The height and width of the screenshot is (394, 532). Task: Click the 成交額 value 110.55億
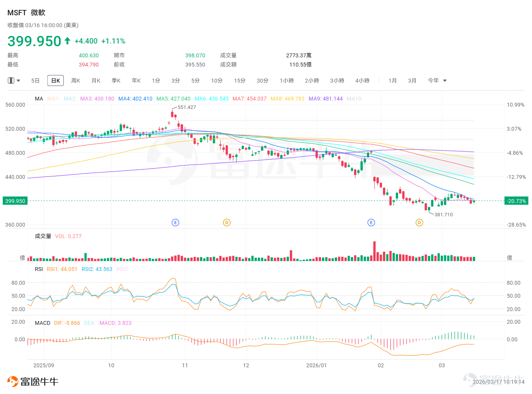300,65
